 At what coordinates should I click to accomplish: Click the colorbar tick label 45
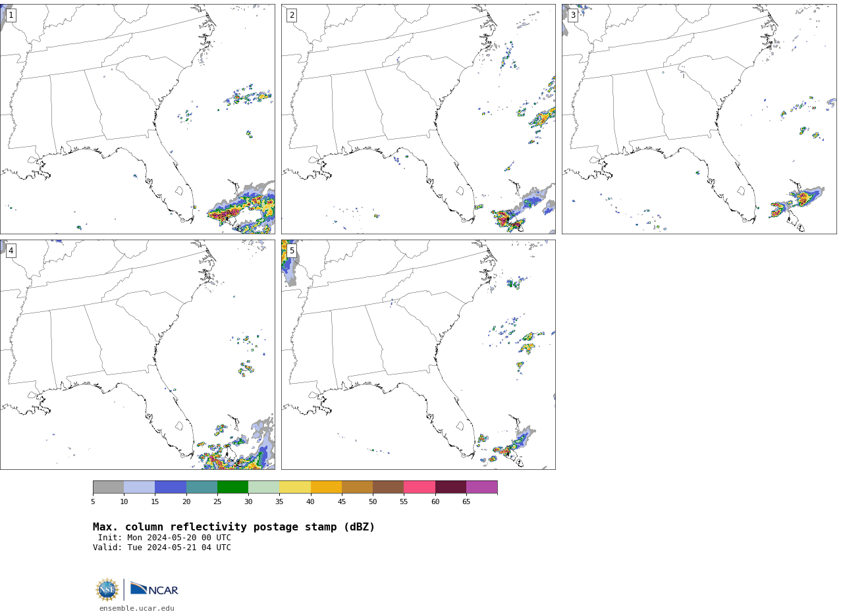[342, 502]
